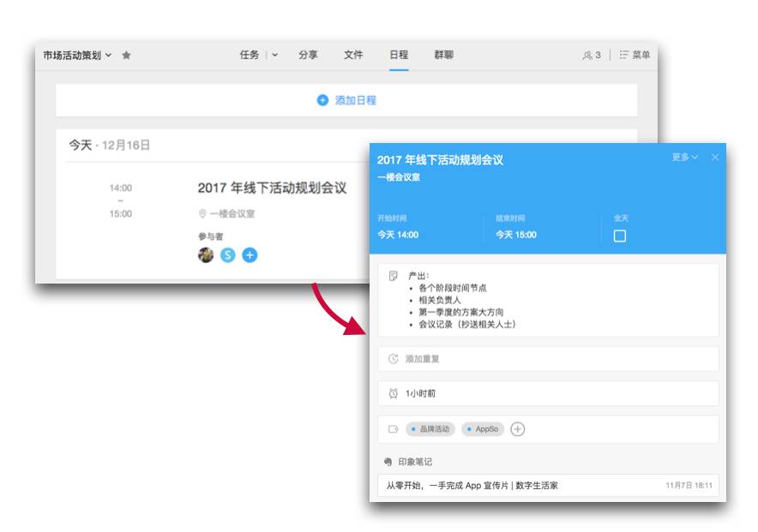Click the 15:00 end time in the list
This screenshot has width=758, height=532.
pyautogui.click(x=120, y=213)
